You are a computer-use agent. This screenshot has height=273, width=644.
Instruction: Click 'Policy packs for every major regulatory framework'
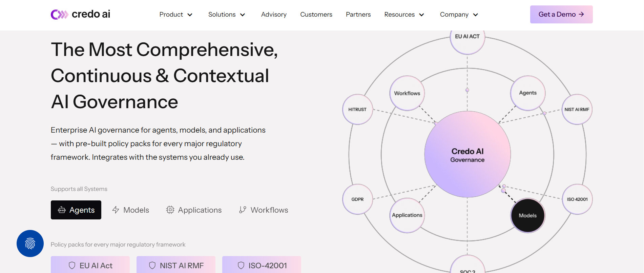118,245
